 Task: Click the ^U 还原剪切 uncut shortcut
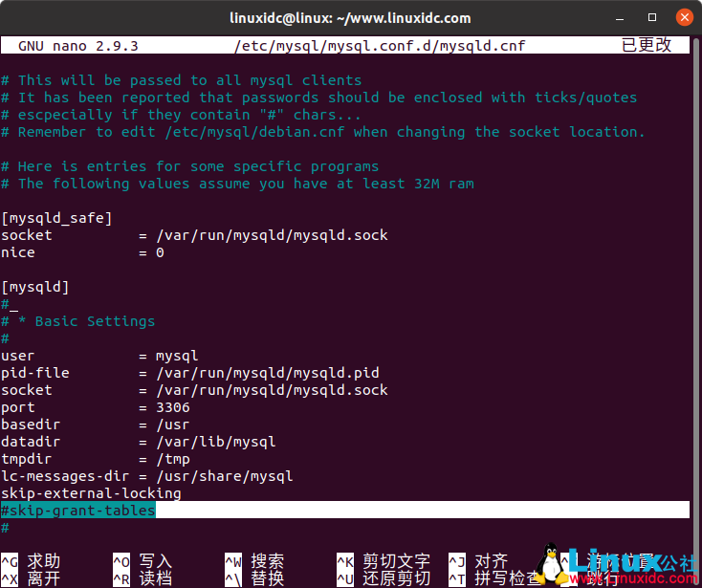[384, 578]
